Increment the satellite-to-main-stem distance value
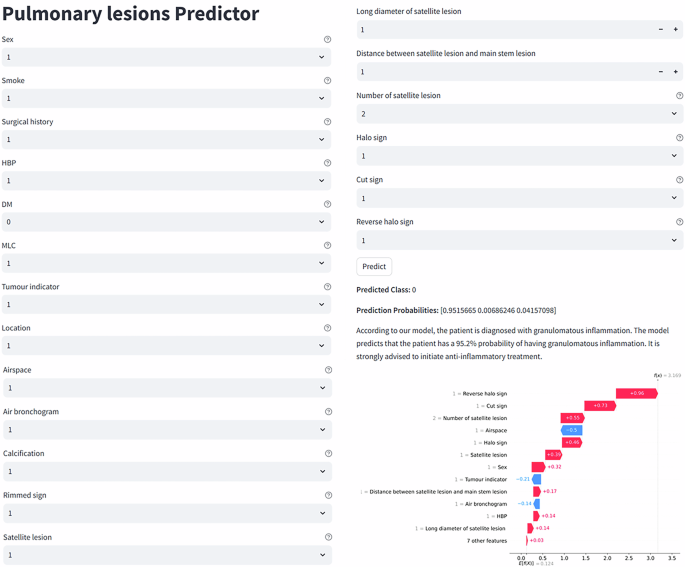Screen dimensions: 685x567 [x=676, y=72]
